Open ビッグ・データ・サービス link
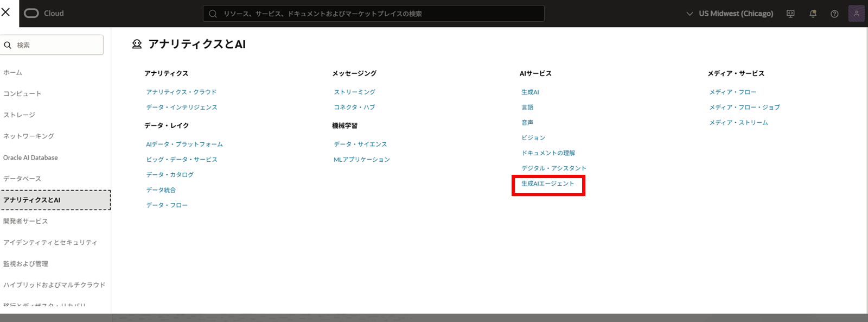This screenshot has width=868, height=322. click(x=182, y=159)
